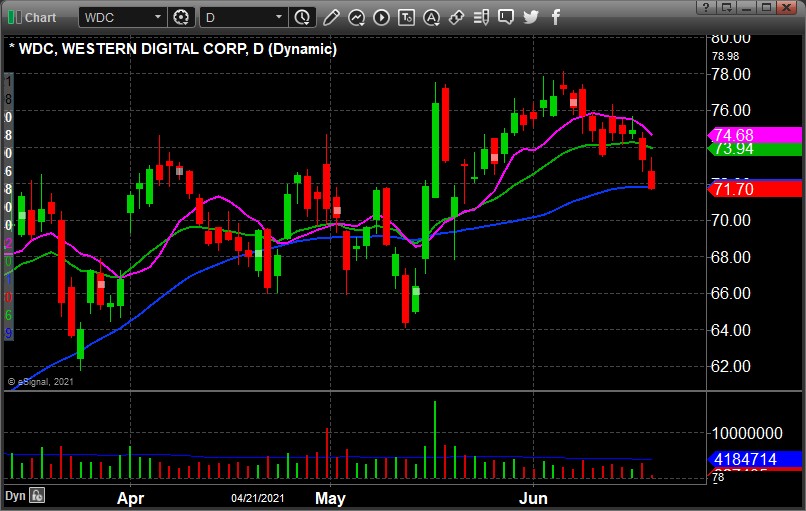Open the time template clock icon
Viewport: 806px width, 511px height.
click(x=302, y=17)
